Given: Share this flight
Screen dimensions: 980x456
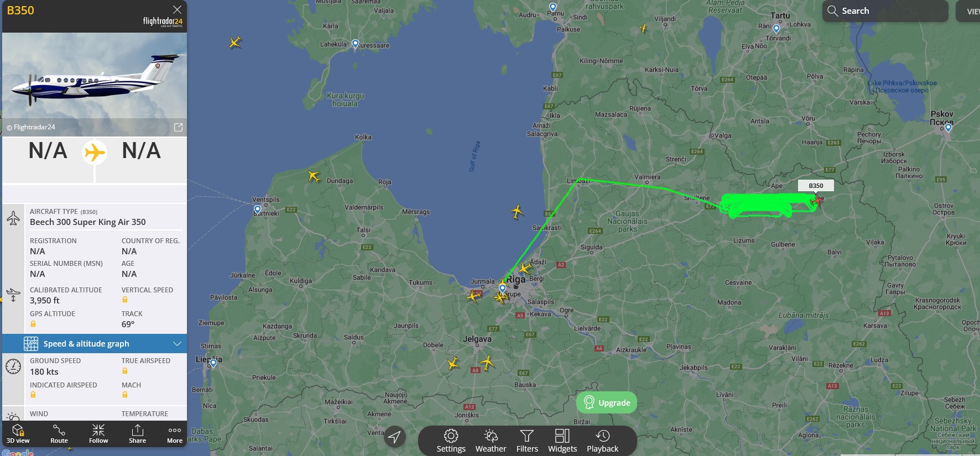Looking at the screenshot, I should point(137,433).
